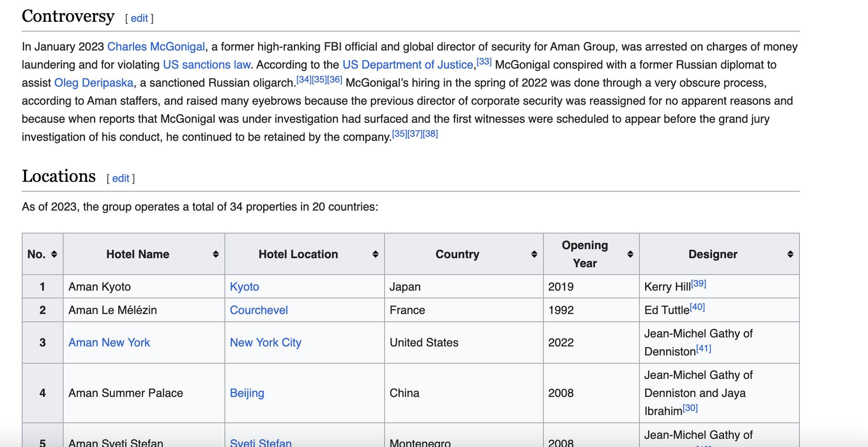Open the US sanctions law link
Image resolution: width=868 pixels, height=447 pixels.
click(x=206, y=65)
